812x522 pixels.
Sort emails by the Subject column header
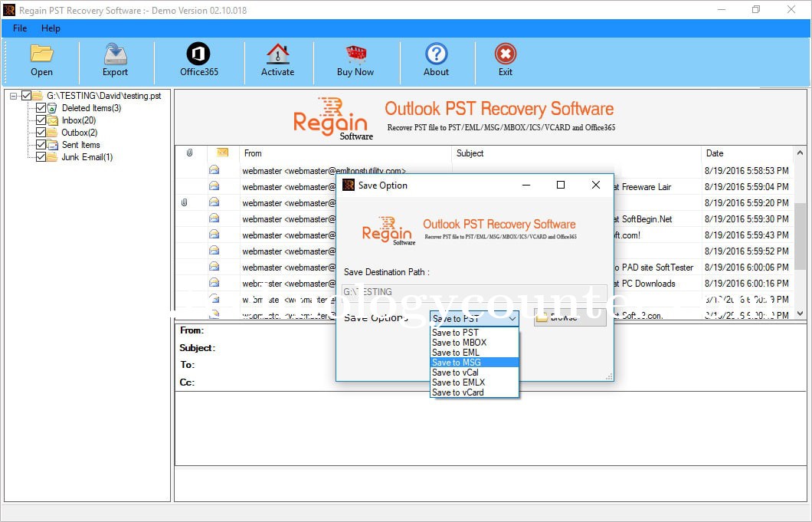[576, 153]
